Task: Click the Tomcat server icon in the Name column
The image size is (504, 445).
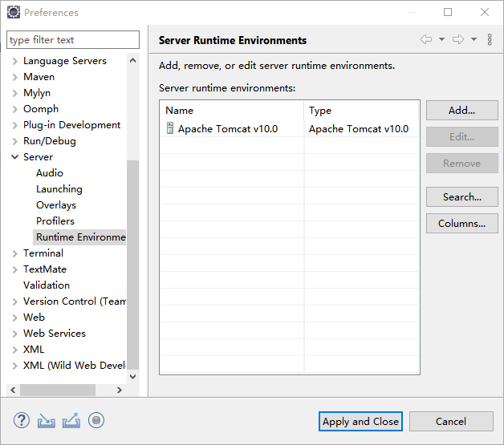Action: [170, 128]
